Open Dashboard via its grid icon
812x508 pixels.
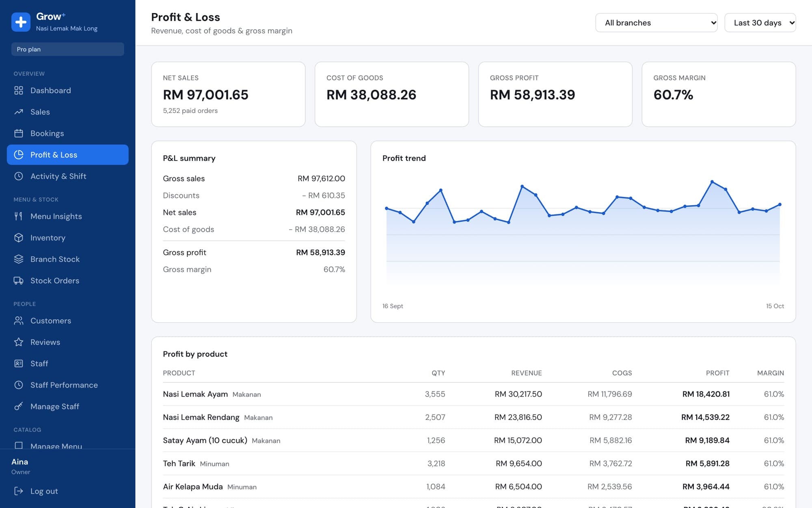19,91
